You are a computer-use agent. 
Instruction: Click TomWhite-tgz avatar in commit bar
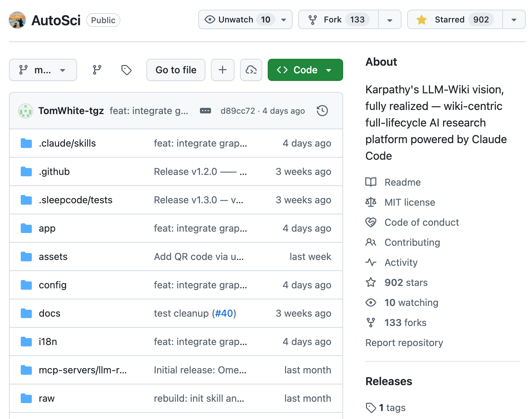tap(26, 111)
